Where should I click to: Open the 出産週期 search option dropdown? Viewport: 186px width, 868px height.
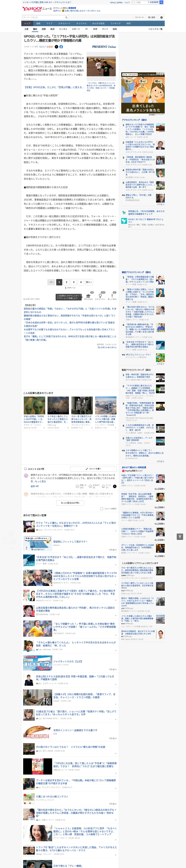pyautogui.click(x=153, y=2)
